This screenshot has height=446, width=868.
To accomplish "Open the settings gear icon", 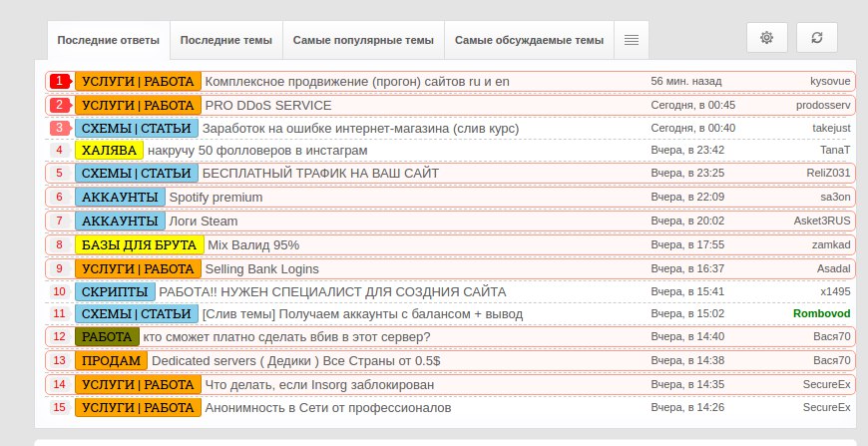I will click(766, 38).
